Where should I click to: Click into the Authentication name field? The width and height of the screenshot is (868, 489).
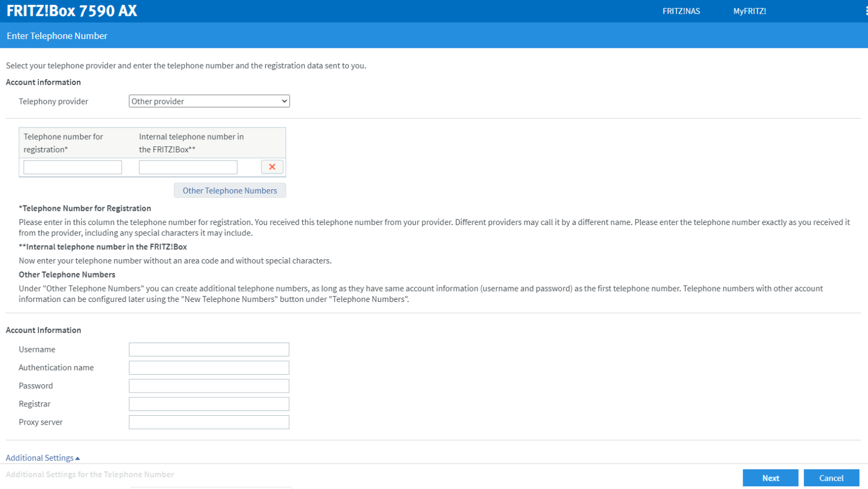pyautogui.click(x=209, y=368)
